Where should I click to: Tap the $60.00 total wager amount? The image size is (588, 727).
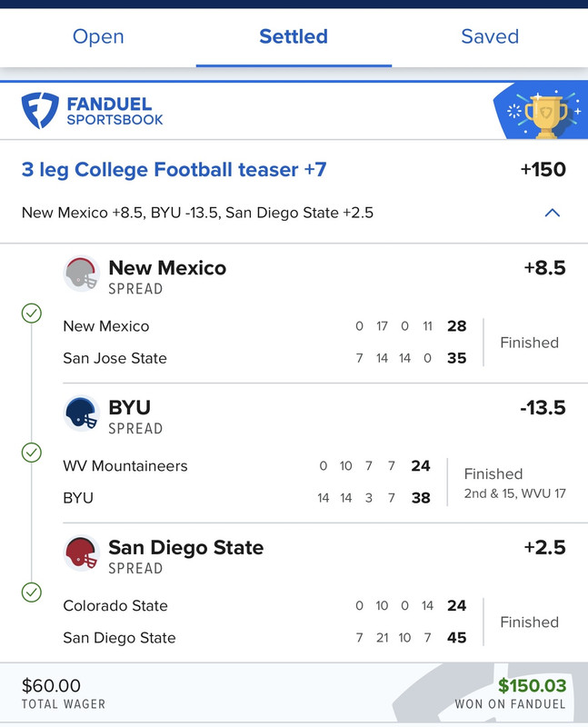click(x=52, y=685)
